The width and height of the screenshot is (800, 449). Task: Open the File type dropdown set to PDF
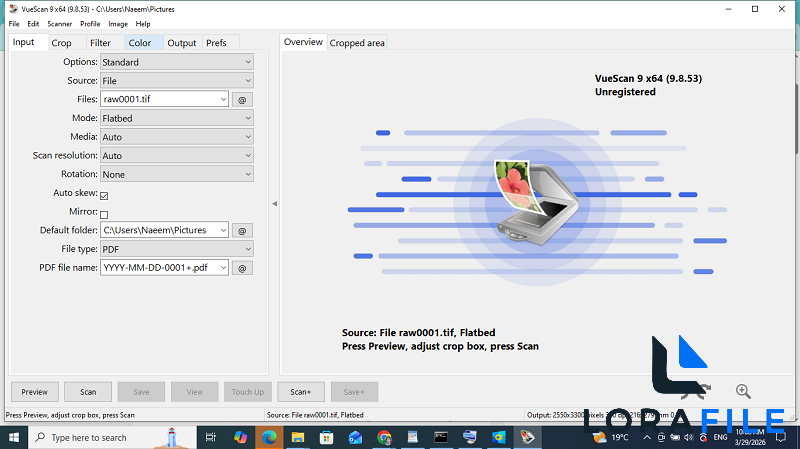177,249
